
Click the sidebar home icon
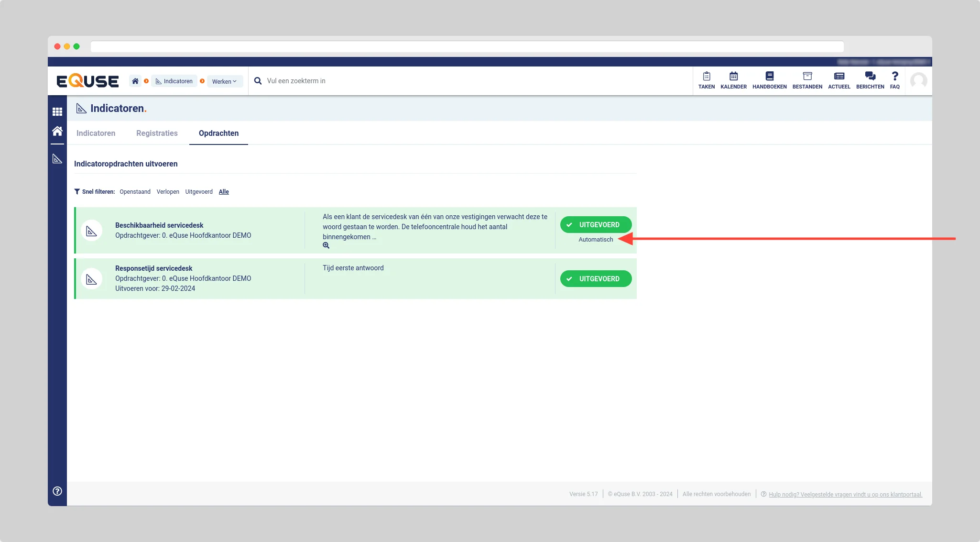[x=57, y=131]
